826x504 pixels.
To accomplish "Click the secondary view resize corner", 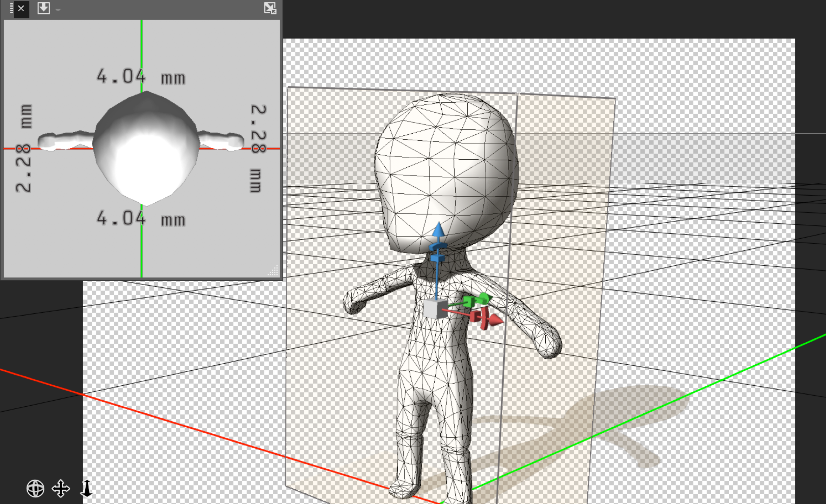I will pos(274,272).
